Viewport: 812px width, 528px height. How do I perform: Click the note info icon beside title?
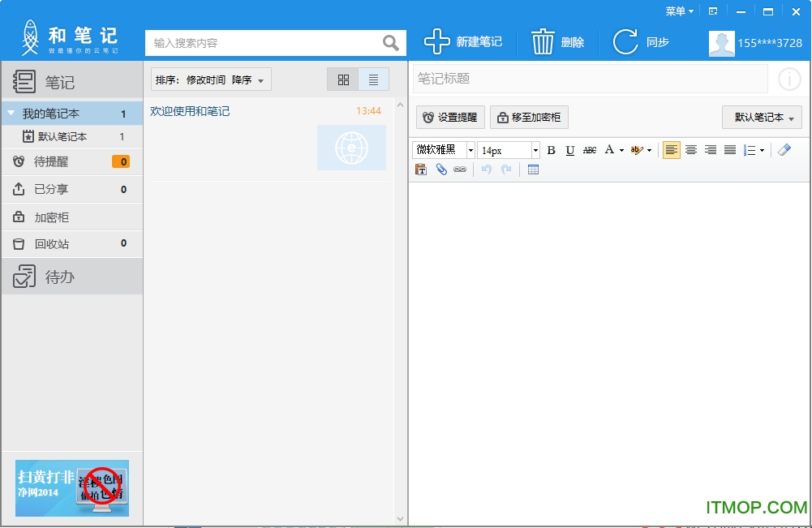tap(789, 79)
